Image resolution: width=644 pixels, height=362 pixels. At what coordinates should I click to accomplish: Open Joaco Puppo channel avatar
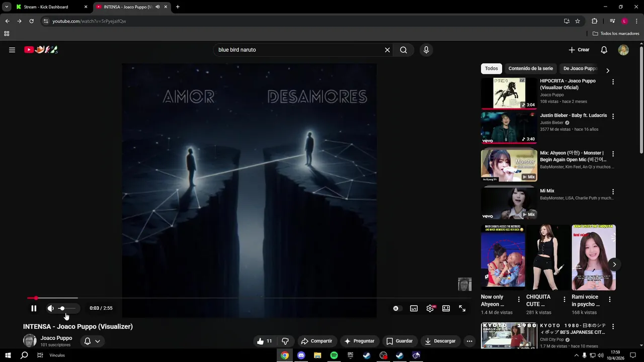coord(30,341)
